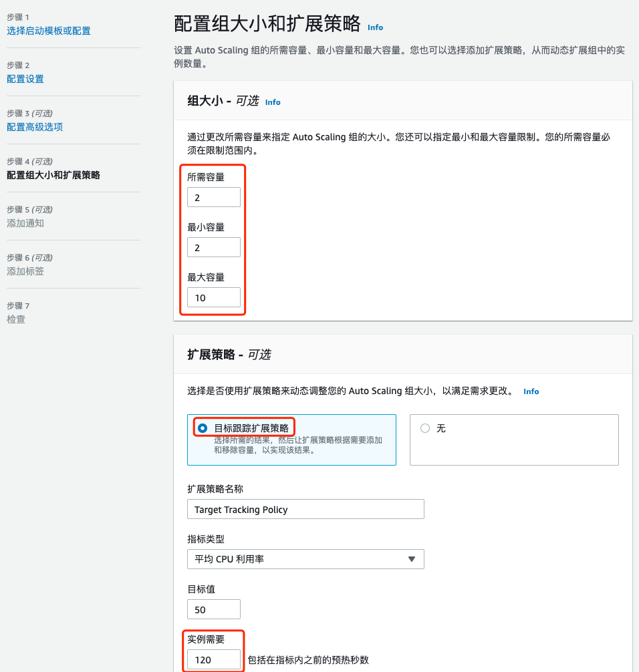Click the 实例需要 warmup seconds field
Image resolution: width=639 pixels, height=672 pixels.
(213, 659)
